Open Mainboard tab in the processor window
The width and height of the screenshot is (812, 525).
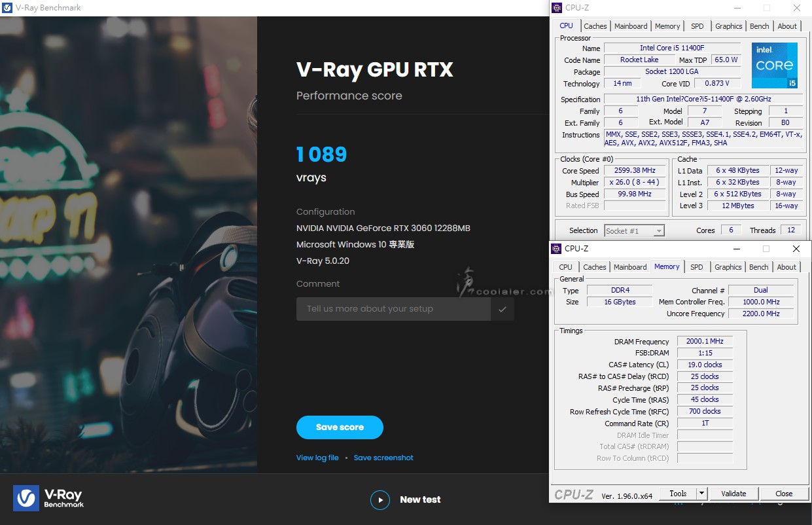coord(631,26)
